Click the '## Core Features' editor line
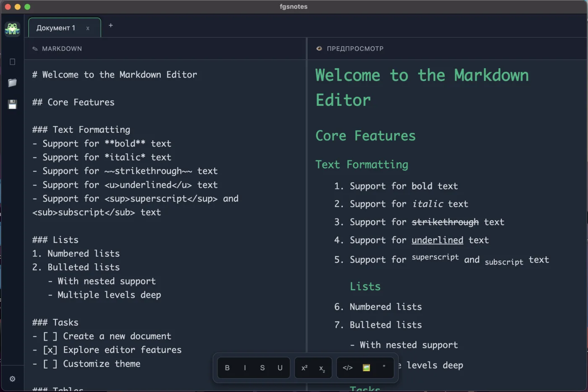This screenshot has height=392, width=588. click(x=73, y=102)
